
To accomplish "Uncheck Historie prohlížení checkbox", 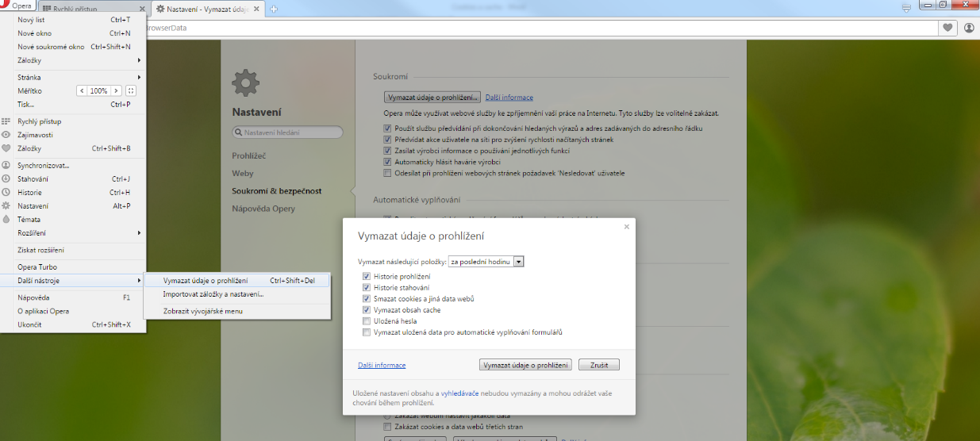I will pyautogui.click(x=367, y=276).
